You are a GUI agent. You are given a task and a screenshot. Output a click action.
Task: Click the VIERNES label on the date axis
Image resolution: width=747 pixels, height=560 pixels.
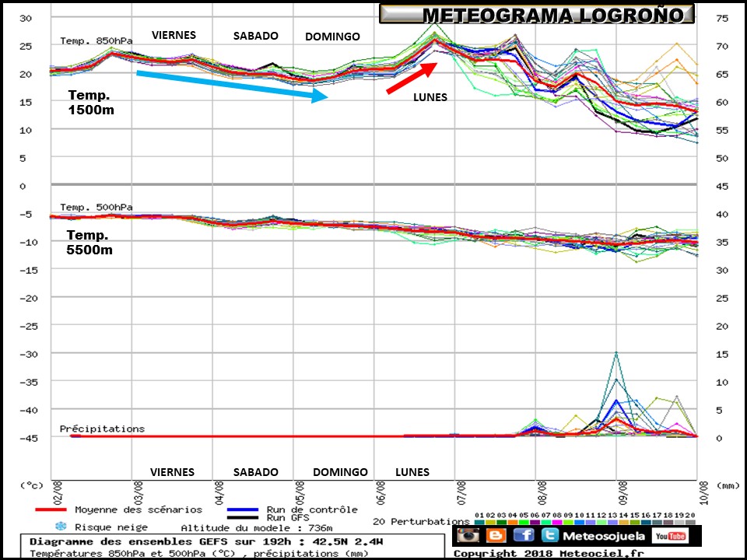173,472
